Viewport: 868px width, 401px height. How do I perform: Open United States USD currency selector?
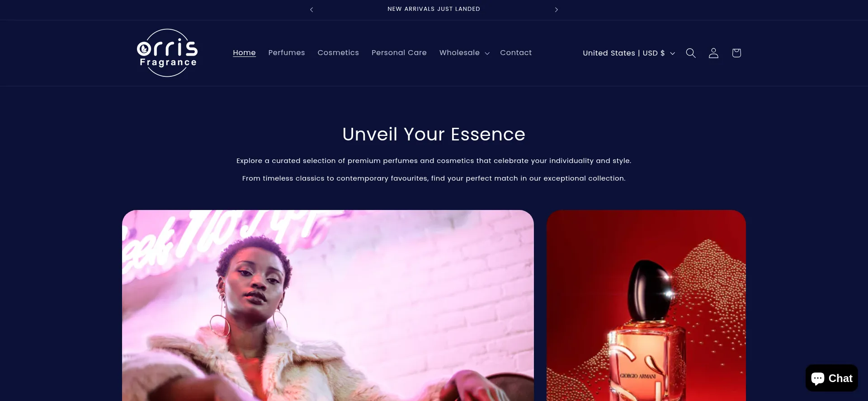[x=629, y=53]
